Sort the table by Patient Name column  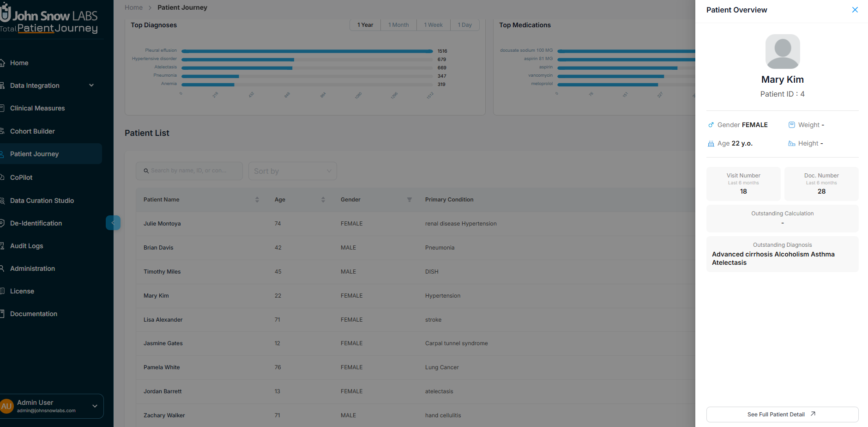(257, 199)
